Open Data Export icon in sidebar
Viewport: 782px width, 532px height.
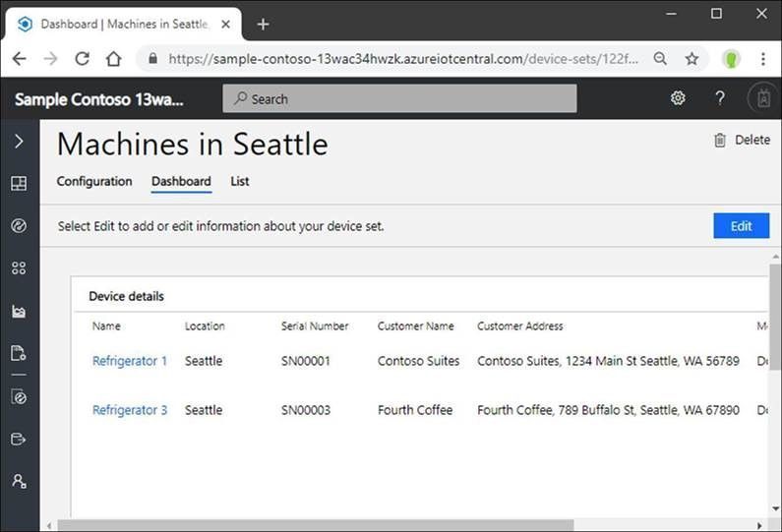[x=19, y=440]
